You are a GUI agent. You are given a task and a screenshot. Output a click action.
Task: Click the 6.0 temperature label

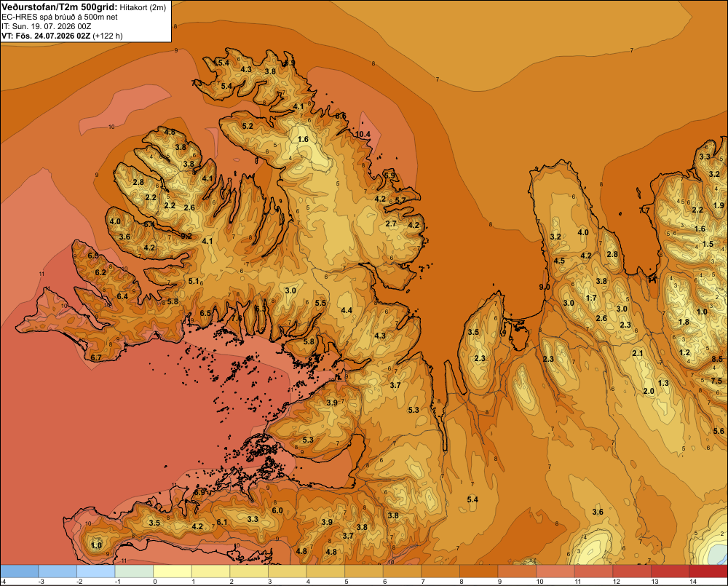point(277,510)
